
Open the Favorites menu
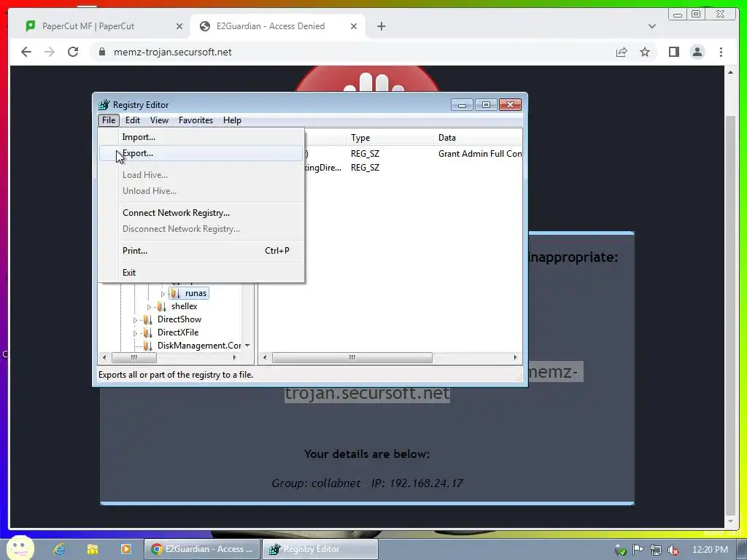click(196, 120)
